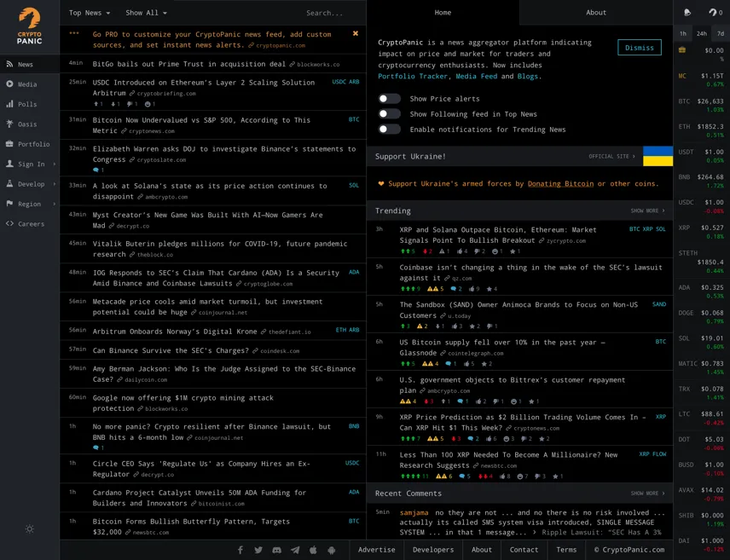Open Official Site link for Support Ukraine

[x=611, y=157]
